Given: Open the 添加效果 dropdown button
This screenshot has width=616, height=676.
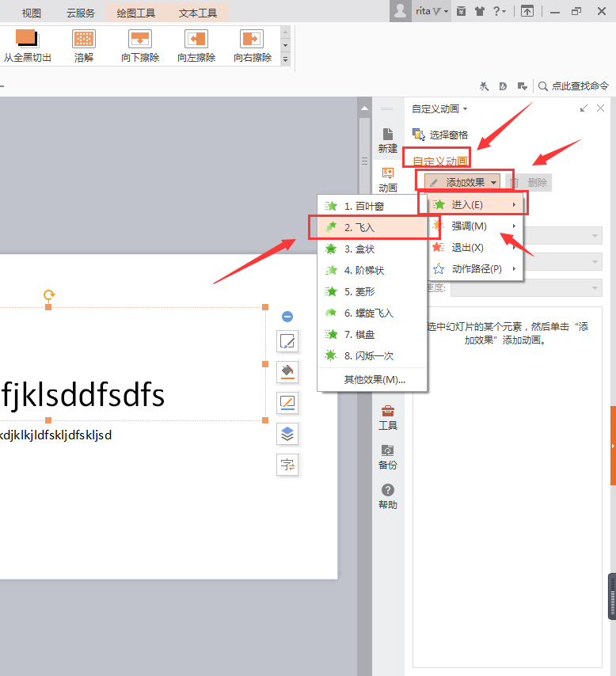Looking at the screenshot, I should (x=462, y=182).
